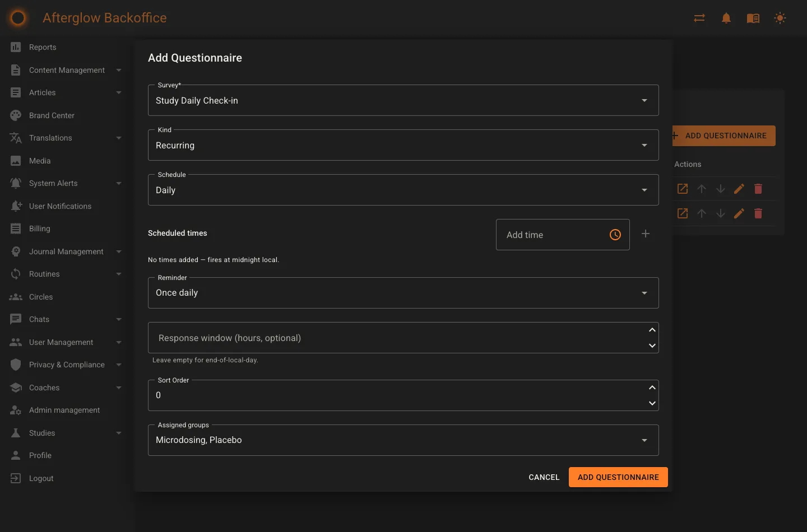Viewport: 807px width, 532px height.
Task: Open the Kind dropdown showing Recurring
Action: pos(403,145)
